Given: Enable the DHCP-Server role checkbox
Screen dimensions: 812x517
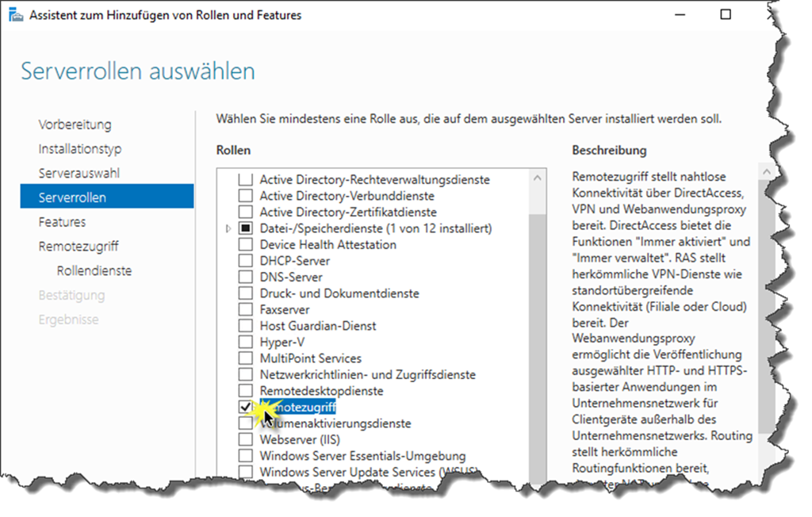Looking at the screenshot, I should click(246, 261).
